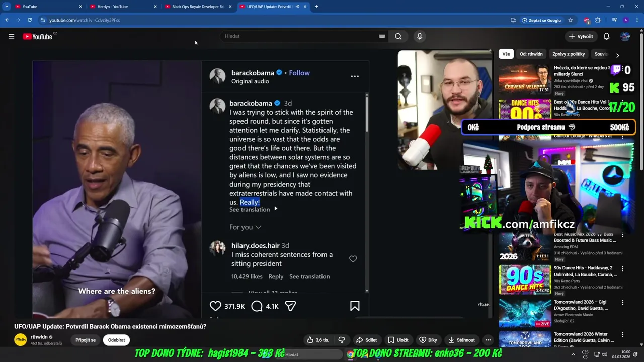Open rthwldn channel name link

click(39, 337)
